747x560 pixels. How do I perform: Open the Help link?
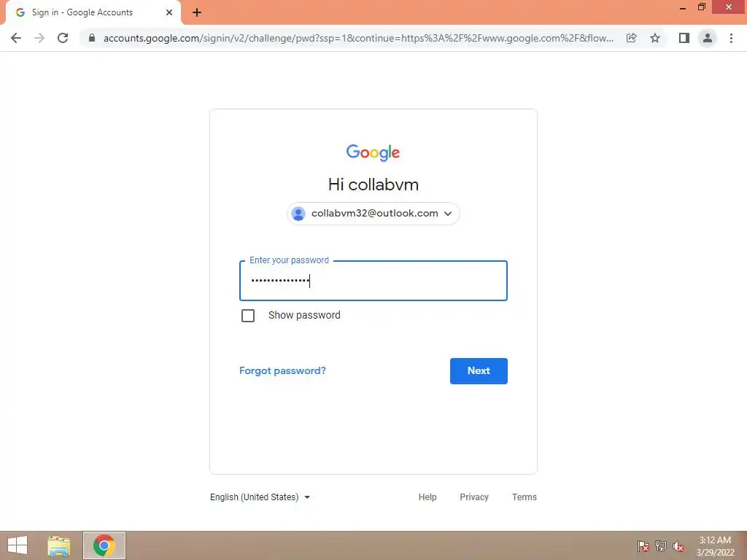[427, 497]
